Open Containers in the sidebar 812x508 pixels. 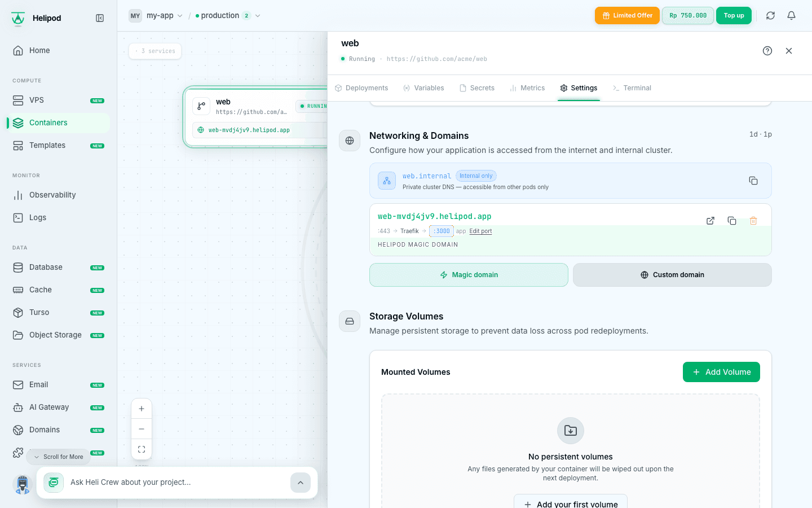pyautogui.click(x=58, y=122)
